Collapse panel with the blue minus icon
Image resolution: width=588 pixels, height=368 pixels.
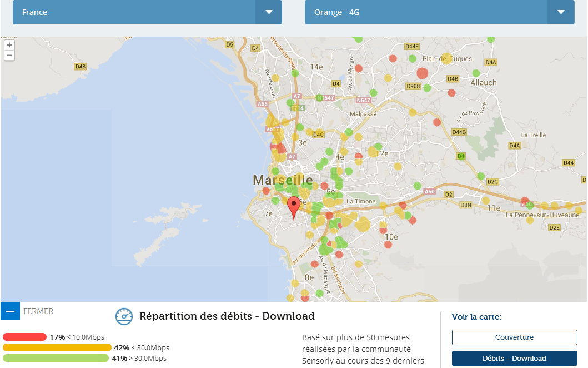pyautogui.click(x=10, y=311)
